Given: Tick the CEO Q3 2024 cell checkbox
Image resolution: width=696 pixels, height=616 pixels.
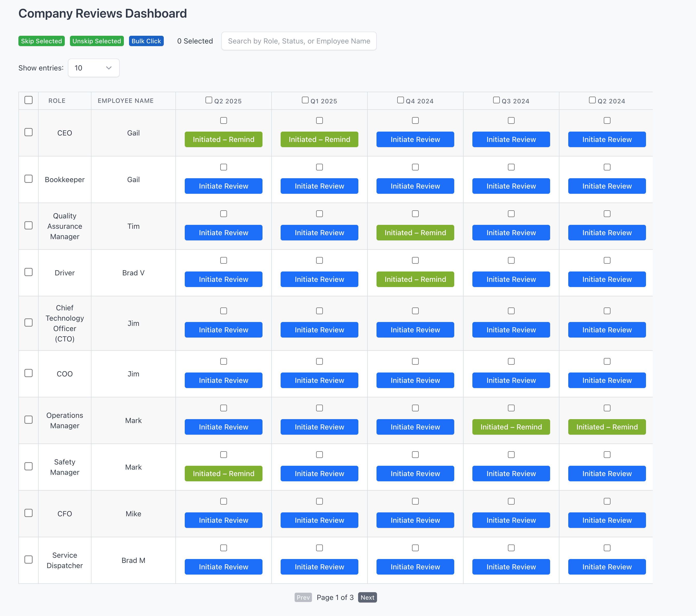Looking at the screenshot, I should coord(511,120).
